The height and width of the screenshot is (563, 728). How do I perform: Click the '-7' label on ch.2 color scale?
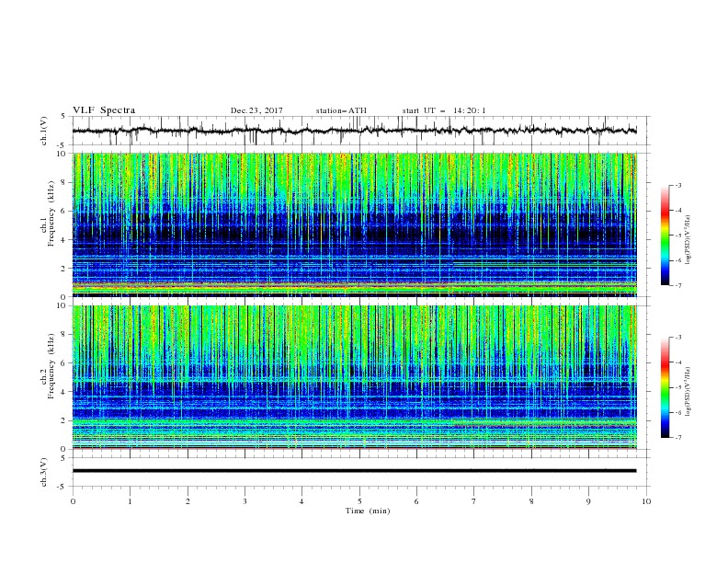(677, 438)
